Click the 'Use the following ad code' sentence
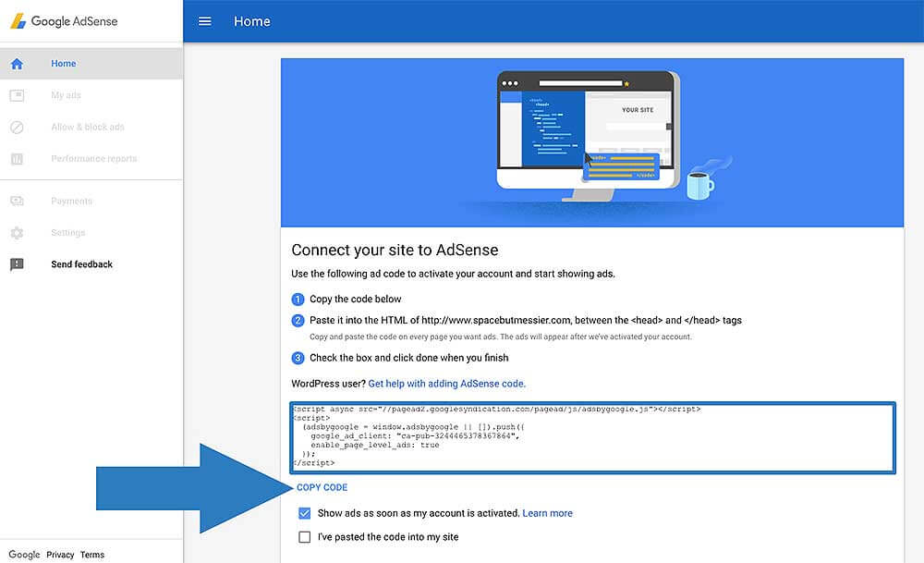Viewport: 924px width, 563px height. (453, 275)
